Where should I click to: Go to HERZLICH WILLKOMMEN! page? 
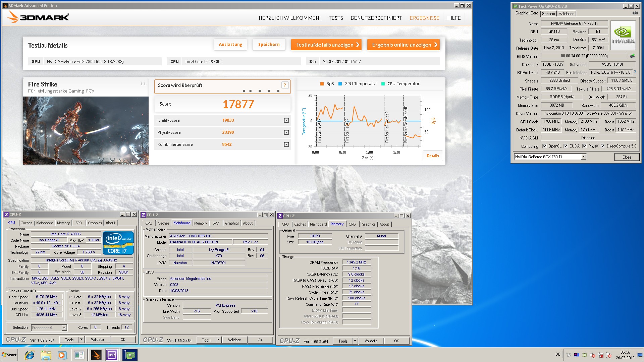click(x=290, y=18)
